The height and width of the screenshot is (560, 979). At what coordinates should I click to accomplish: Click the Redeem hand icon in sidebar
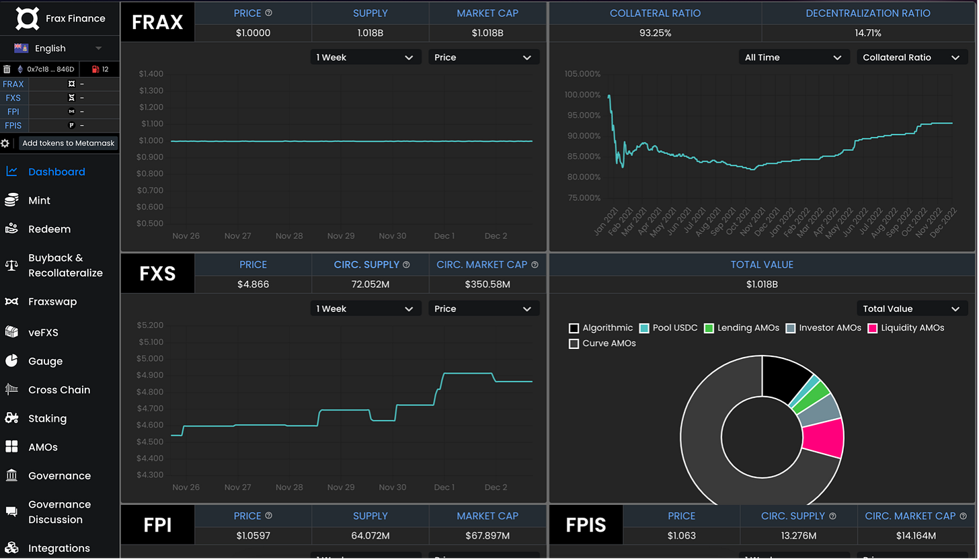click(11, 229)
